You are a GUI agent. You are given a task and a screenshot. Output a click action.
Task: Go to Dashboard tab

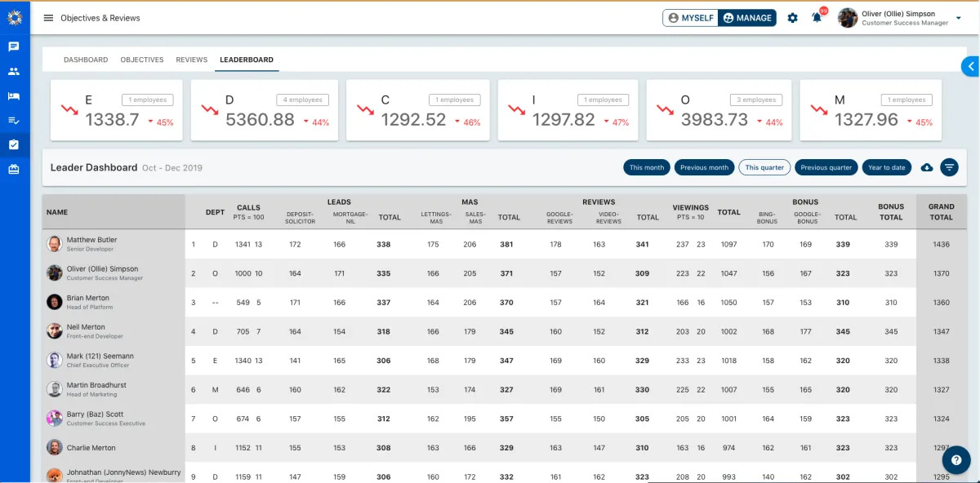coord(86,60)
